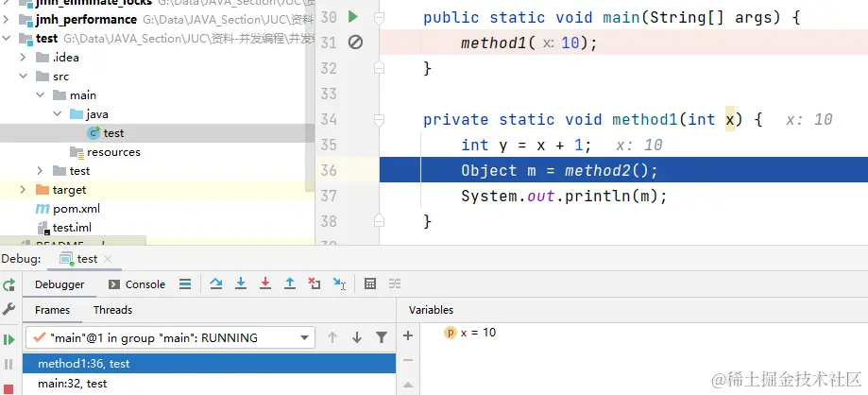
Task: Collapse the test project root
Action: (x=6, y=39)
